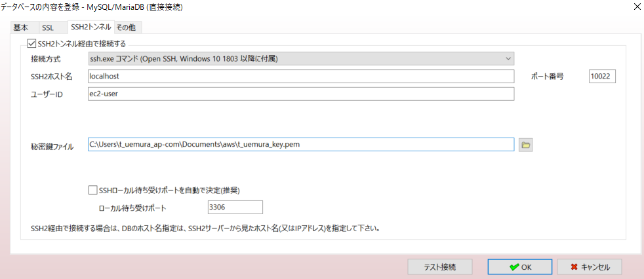
Task: Click the ポート番号 label
Action: click(x=547, y=77)
